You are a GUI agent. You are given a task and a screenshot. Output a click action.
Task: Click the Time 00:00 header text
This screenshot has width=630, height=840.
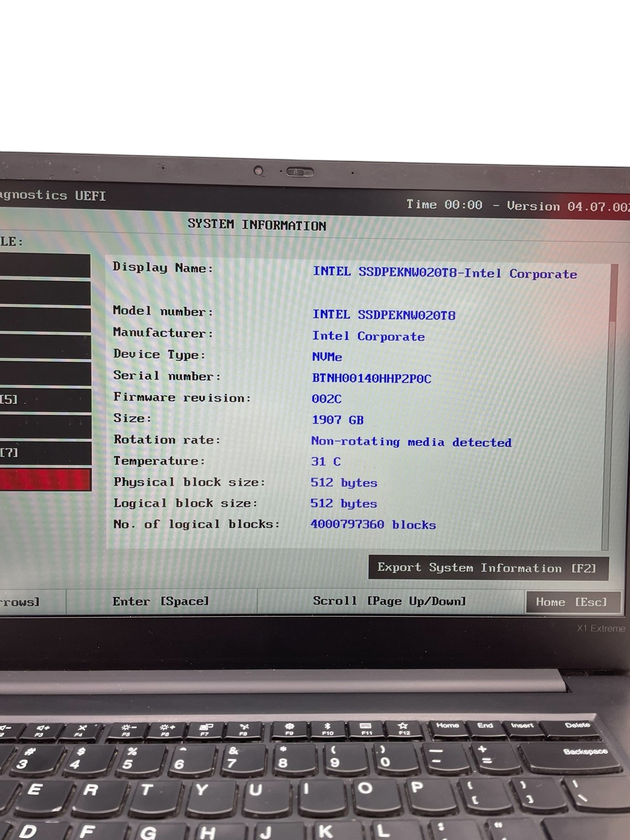pyautogui.click(x=444, y=204)
